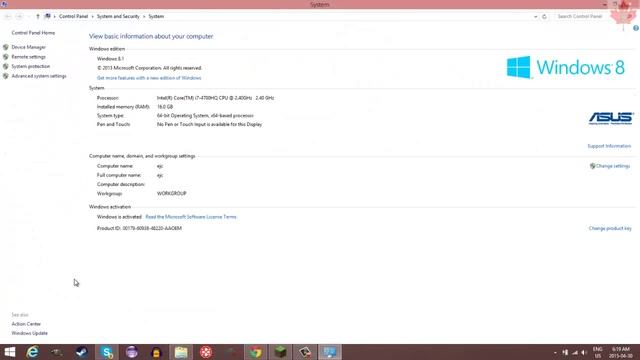Open Device Manager from the sidebar

click(x=29, y=47)
